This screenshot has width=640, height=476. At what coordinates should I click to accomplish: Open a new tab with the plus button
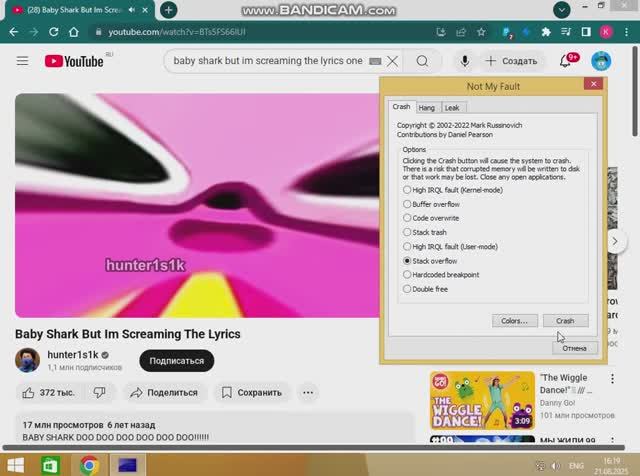coord(169,10)
